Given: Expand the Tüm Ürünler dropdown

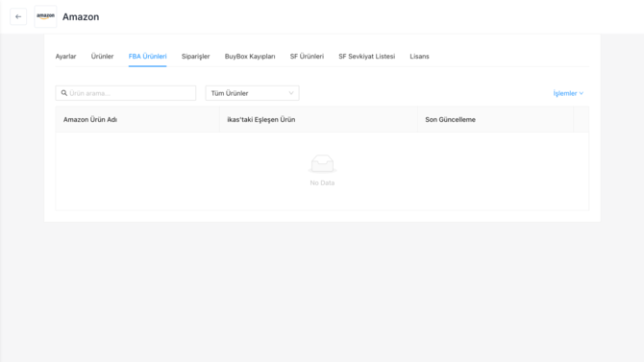Looking at the screenshot, I should [252, 93].
